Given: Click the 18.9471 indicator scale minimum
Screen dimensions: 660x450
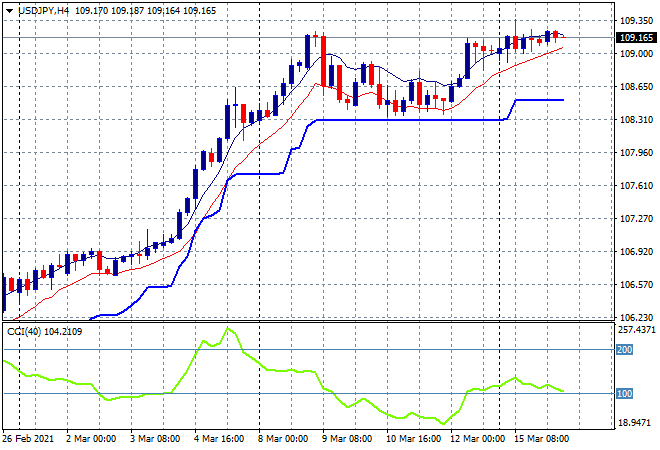Looking at the screenshot, I should [x=637, y=422].
